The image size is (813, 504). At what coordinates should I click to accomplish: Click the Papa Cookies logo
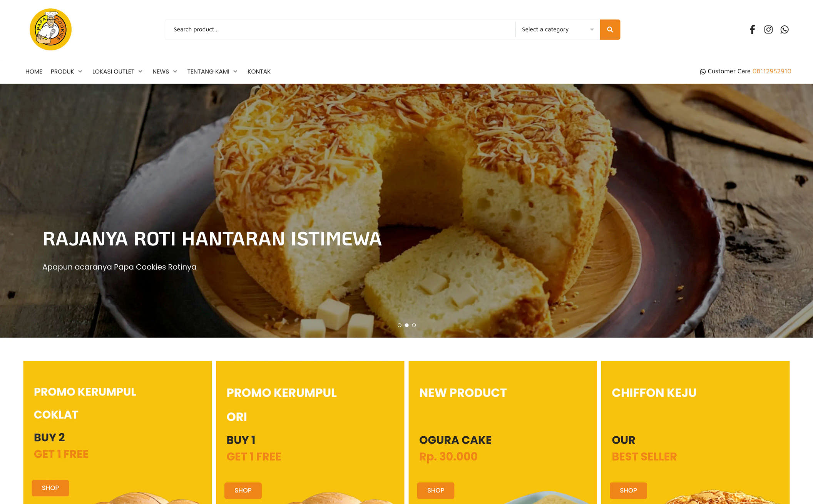point(50,30)
